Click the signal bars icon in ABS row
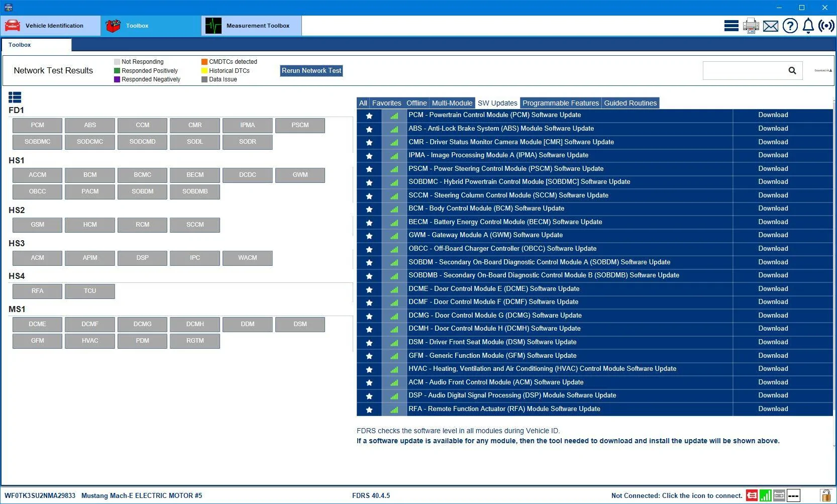Viewport: 837px width, 504px height. [394, 129]
